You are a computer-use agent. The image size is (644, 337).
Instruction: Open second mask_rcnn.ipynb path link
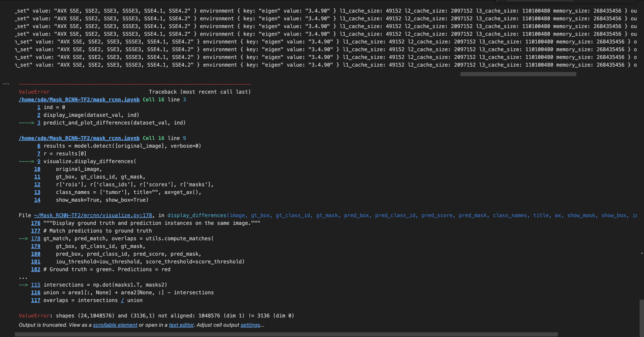click(79, 138)
